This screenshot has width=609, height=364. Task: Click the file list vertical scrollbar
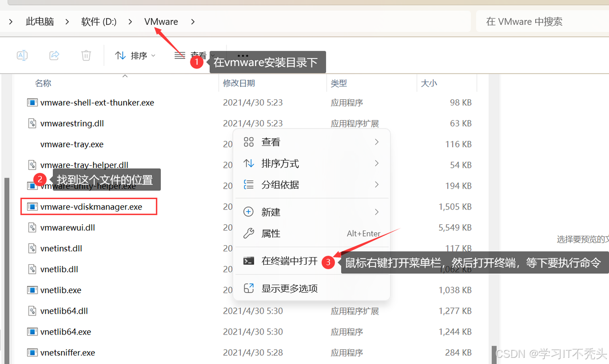coord(494,354)
